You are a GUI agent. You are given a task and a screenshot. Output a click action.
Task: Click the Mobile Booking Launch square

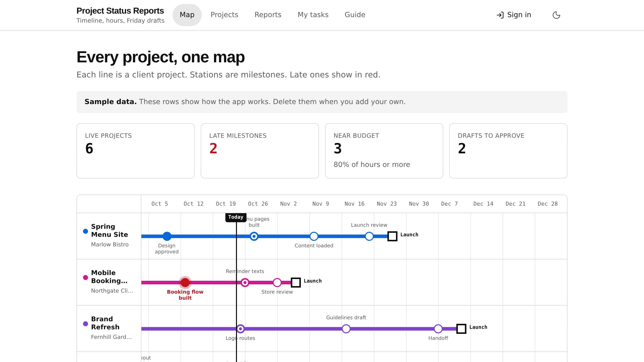pyautogui.click(x=296, y=283)
